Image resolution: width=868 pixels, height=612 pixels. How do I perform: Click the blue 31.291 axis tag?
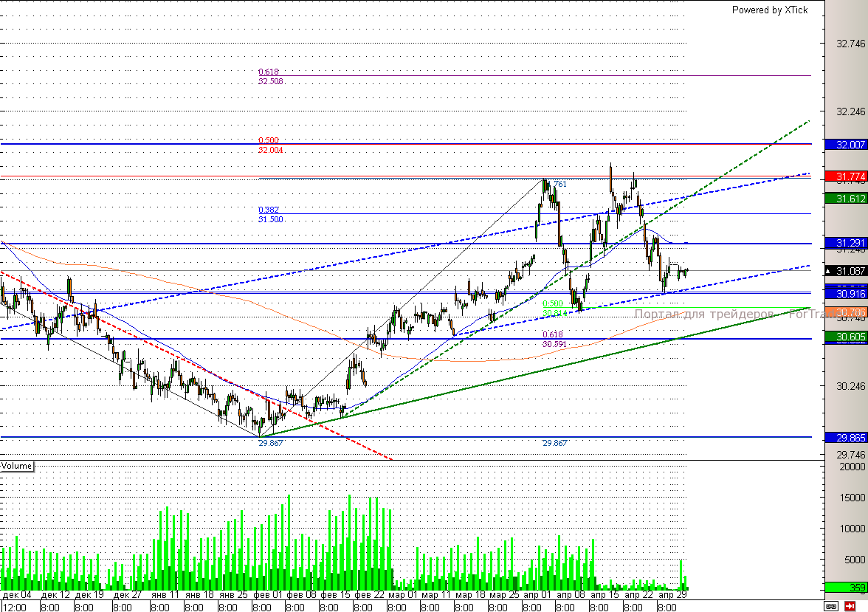(x=845, y=243)
